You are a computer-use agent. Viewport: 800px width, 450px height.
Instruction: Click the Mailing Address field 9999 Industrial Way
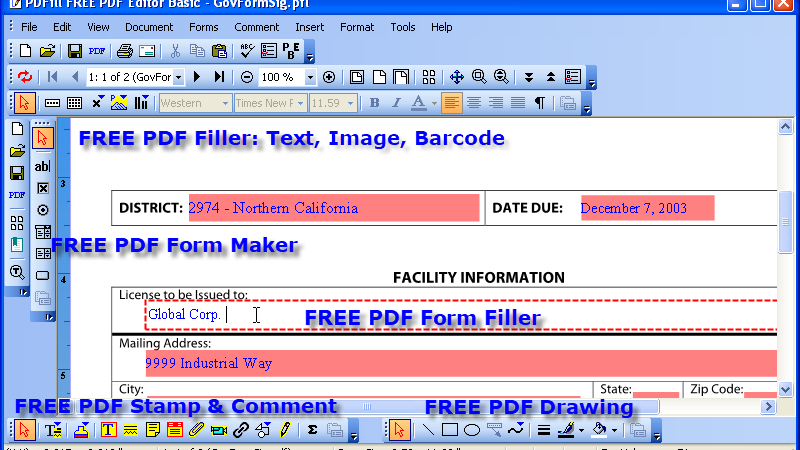tap(461, 363)
